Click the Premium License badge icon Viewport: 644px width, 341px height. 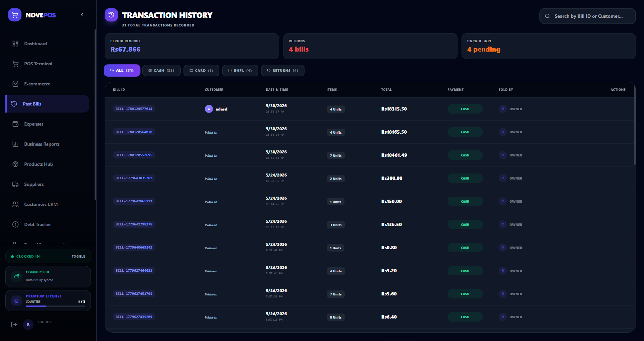[16, 301]
